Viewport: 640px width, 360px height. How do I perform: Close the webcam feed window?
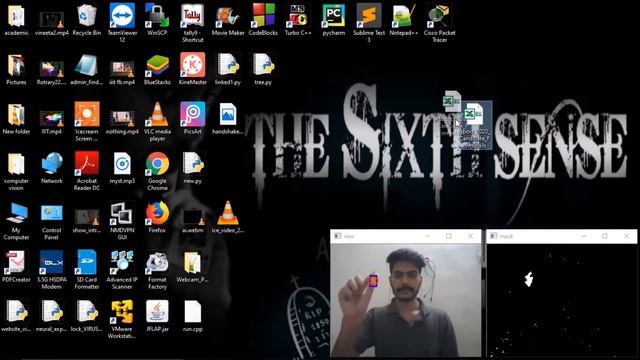(x=471, y=236)
